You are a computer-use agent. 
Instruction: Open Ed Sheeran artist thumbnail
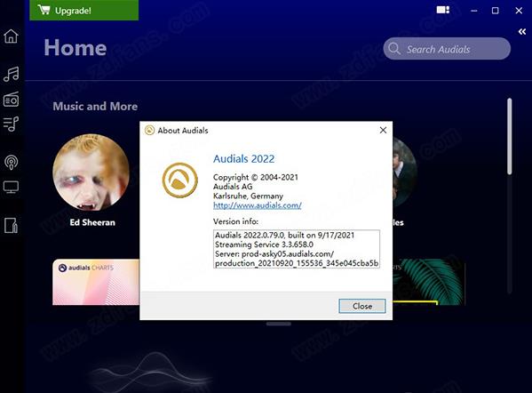coord(91,172)
